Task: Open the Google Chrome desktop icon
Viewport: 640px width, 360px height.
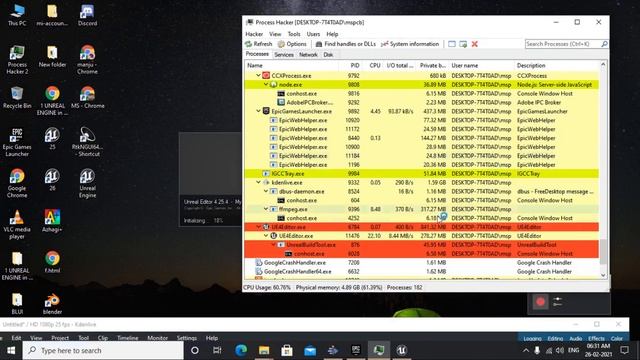Action: [17, 183]
